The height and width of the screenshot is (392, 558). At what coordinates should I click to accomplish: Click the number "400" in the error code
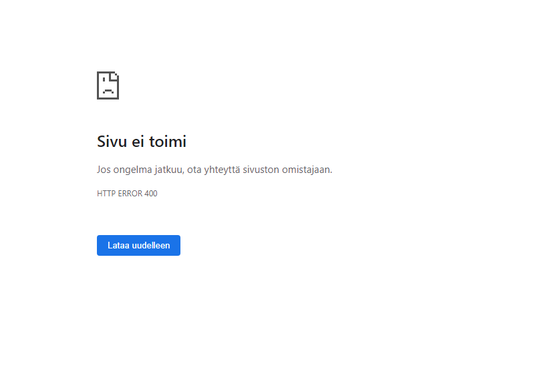click(151, 194)
